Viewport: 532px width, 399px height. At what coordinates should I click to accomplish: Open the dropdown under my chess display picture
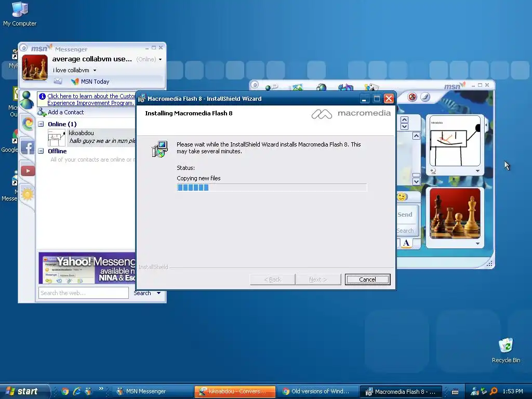point(478,244)
